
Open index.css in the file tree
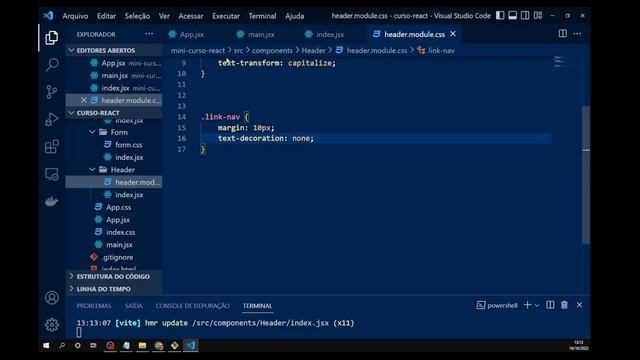(x=120, y=232)
